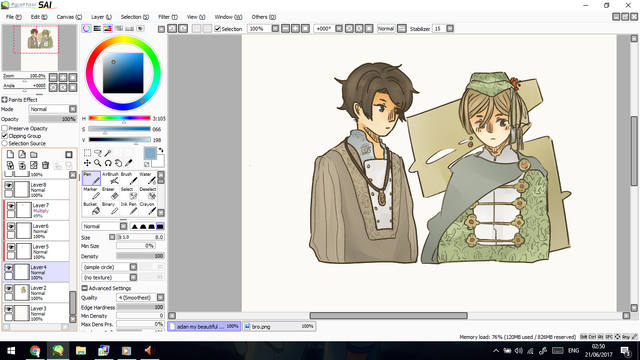Viewport: 640px width, 360px height.
Task: Delete layer with trash can icon
Action: (45, 165)
